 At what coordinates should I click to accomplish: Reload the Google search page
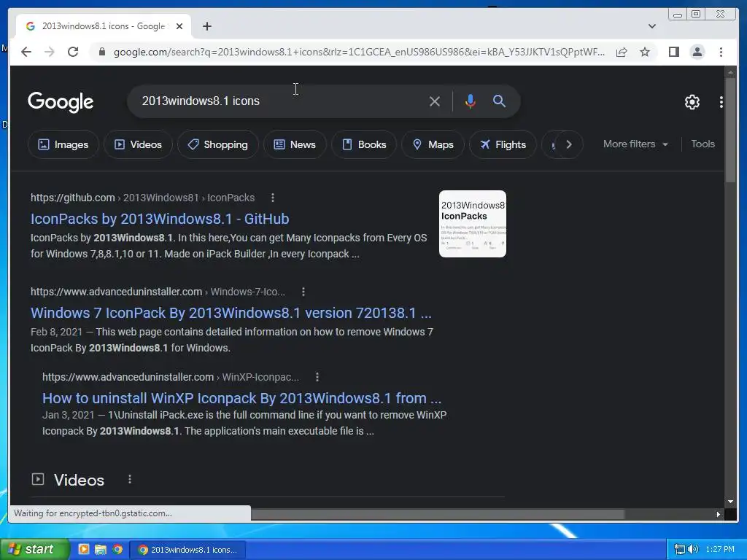(73, 52)
